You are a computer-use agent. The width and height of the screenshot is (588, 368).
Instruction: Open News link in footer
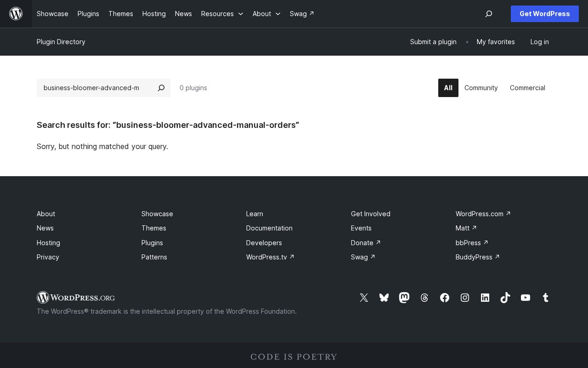point(45,228)
